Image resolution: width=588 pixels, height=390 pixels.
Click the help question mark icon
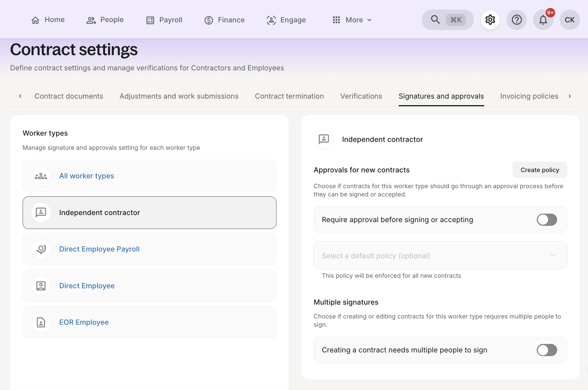coord(516,20)
